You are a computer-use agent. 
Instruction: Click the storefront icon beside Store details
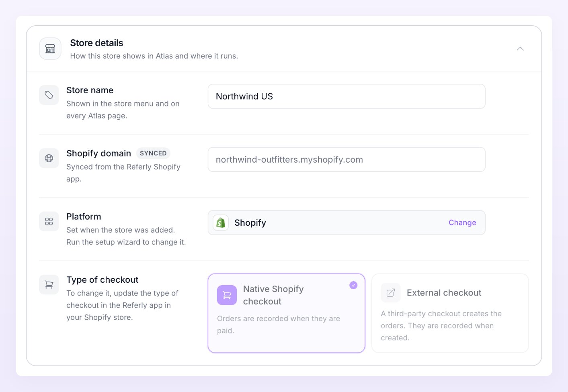coord(50,49)
